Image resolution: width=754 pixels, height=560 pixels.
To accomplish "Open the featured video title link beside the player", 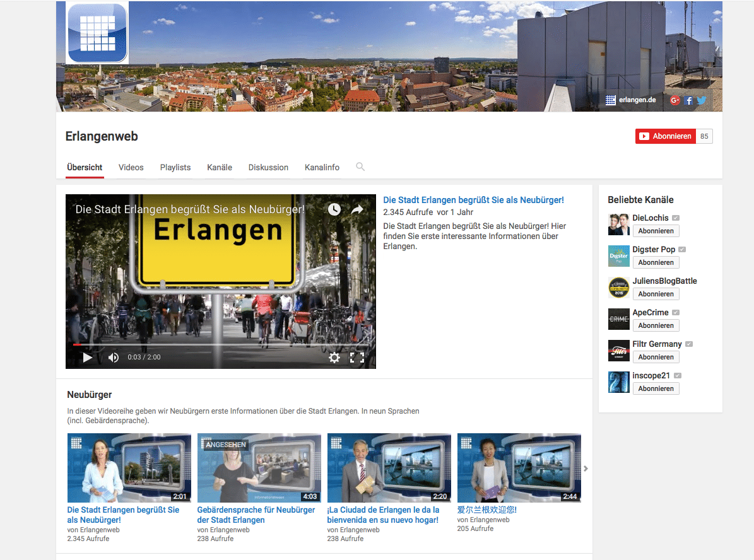I will click(473, 200).
